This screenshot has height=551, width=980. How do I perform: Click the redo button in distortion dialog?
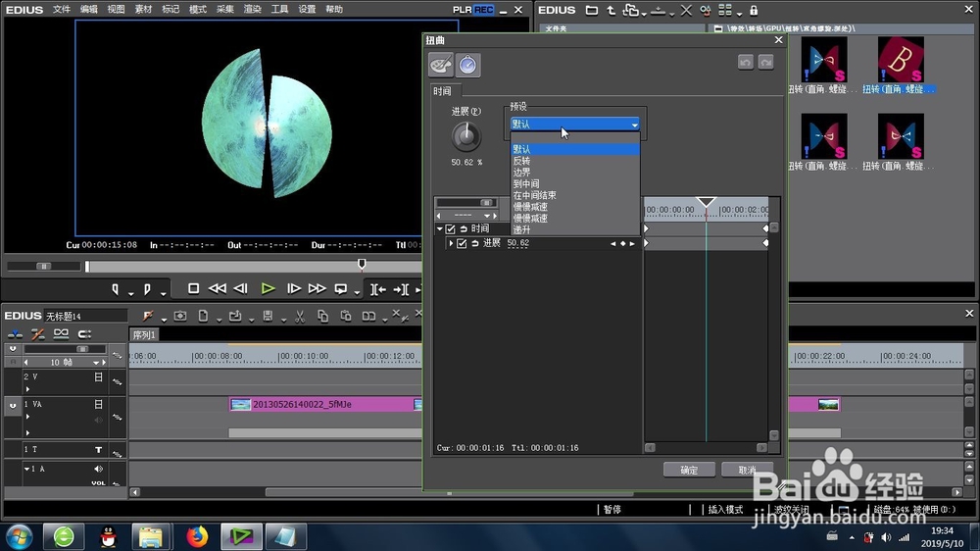click(766, 62)
